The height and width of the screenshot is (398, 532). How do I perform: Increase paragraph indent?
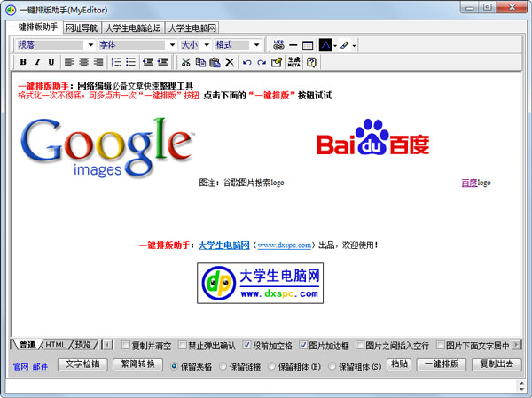tap(162, 62)
